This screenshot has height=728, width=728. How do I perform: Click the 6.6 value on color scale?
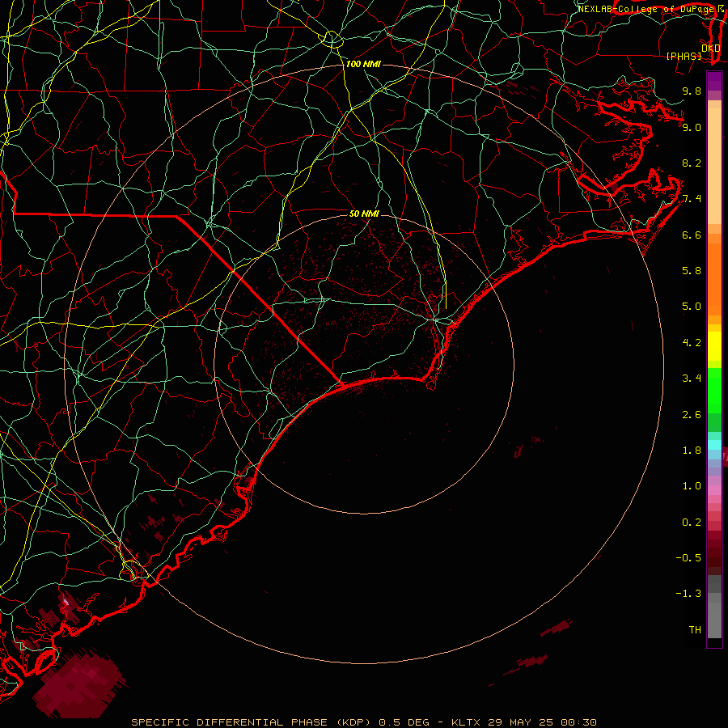point(692,235)
